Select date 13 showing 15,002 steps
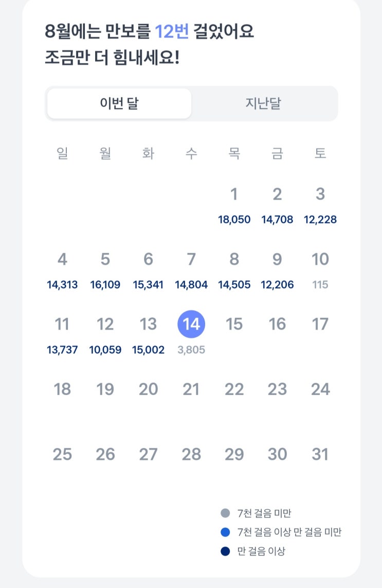Viewport: 382px width, 588px height. point(148,325)
